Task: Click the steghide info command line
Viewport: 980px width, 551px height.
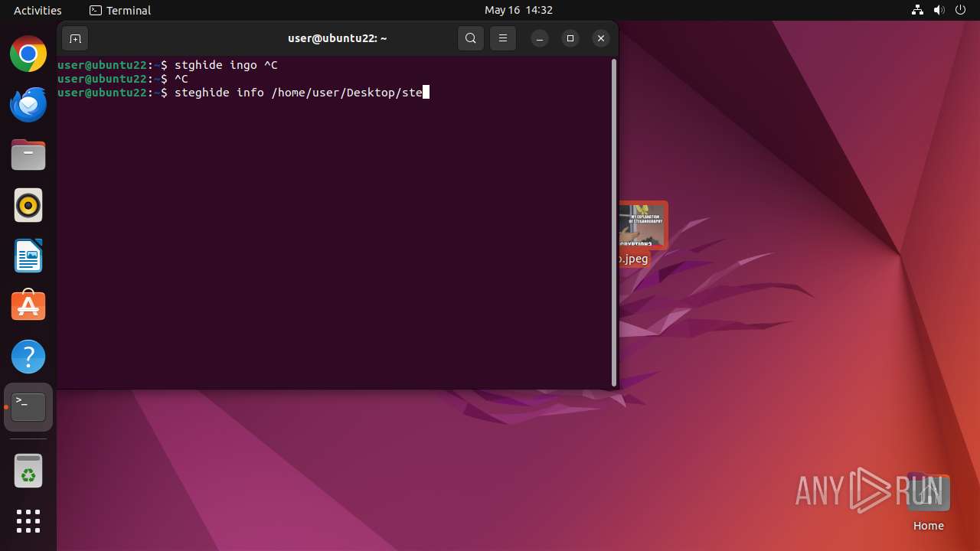Action: (243, 93)
